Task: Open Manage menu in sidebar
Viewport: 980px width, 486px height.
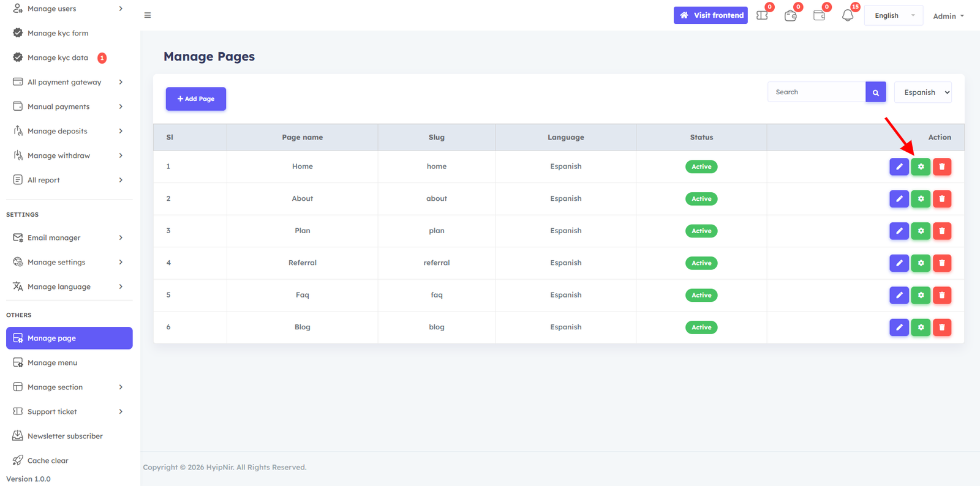Action: coord(53,362)
